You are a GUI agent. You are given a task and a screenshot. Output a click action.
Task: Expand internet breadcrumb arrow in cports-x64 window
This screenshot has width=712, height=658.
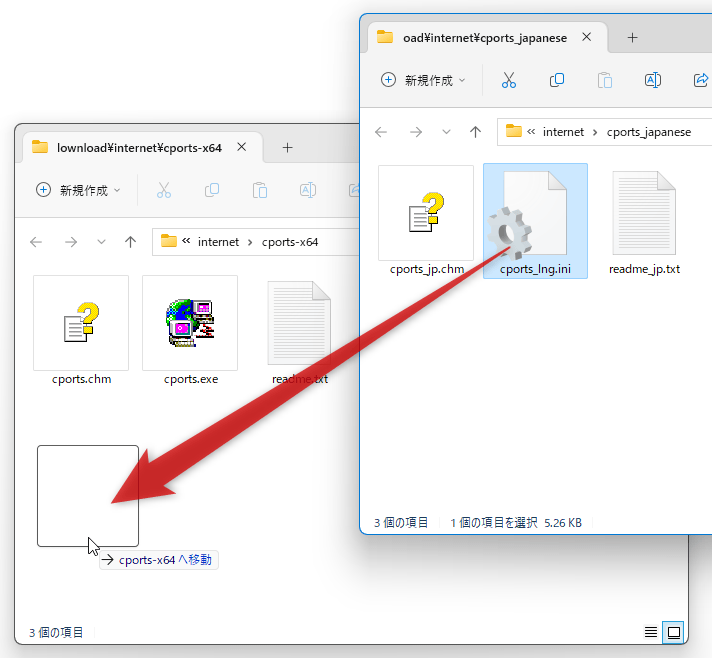point(250,242)
